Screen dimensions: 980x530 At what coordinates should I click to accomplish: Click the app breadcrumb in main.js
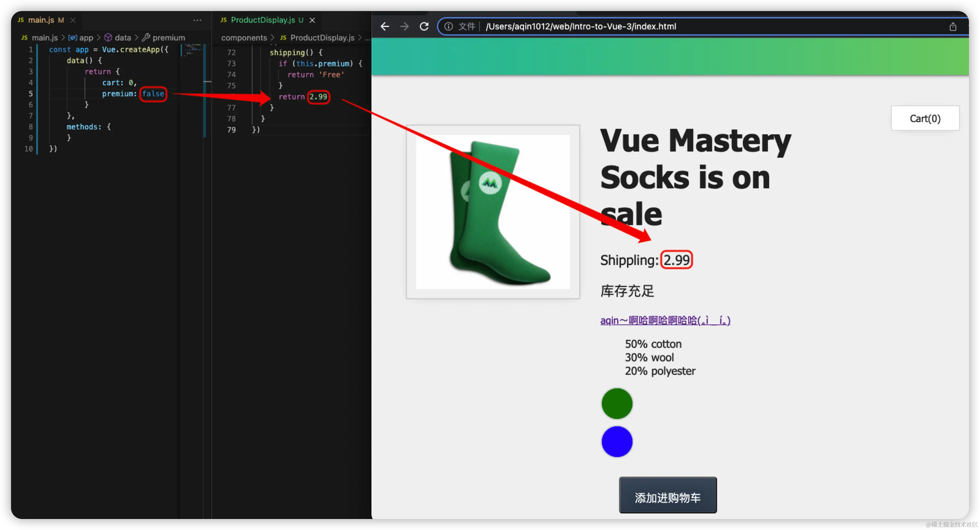click(86, 38)
